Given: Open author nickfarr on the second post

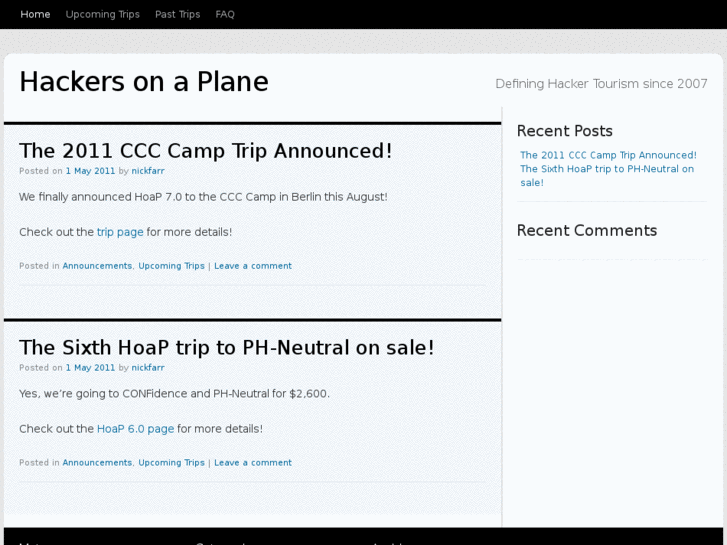Looking at the screenshot, I should coord(148,368).
